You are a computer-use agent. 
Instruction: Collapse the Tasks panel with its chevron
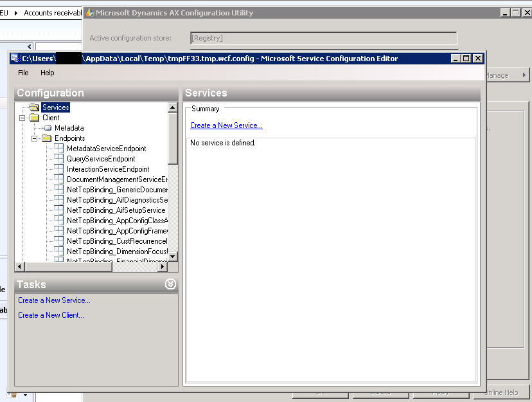coord(170,284)
